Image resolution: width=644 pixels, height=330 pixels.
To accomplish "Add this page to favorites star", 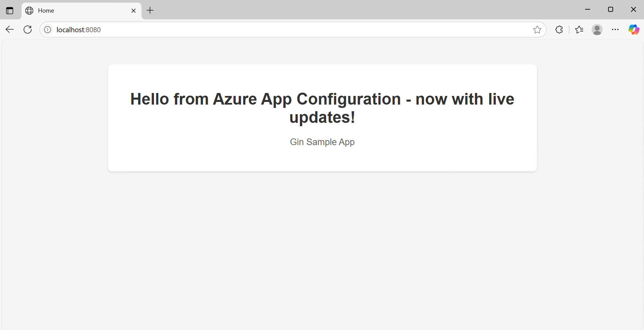I will tap(537, 30).
